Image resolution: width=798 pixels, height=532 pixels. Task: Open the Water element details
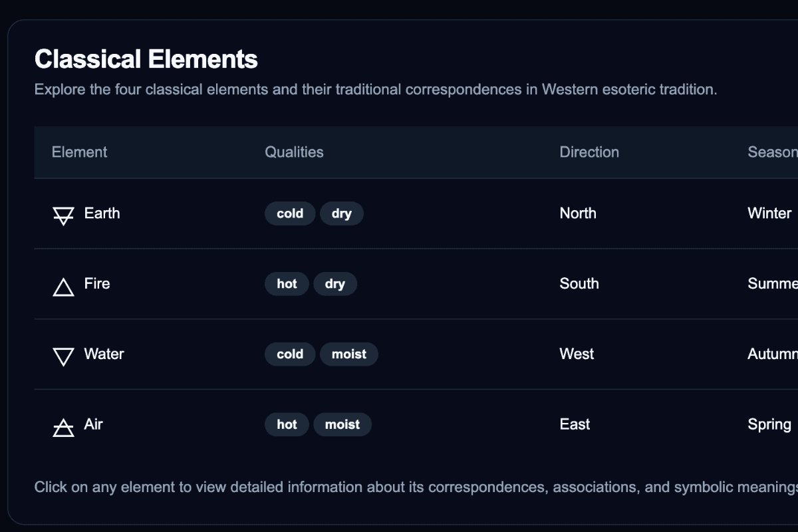coord(104,354)
